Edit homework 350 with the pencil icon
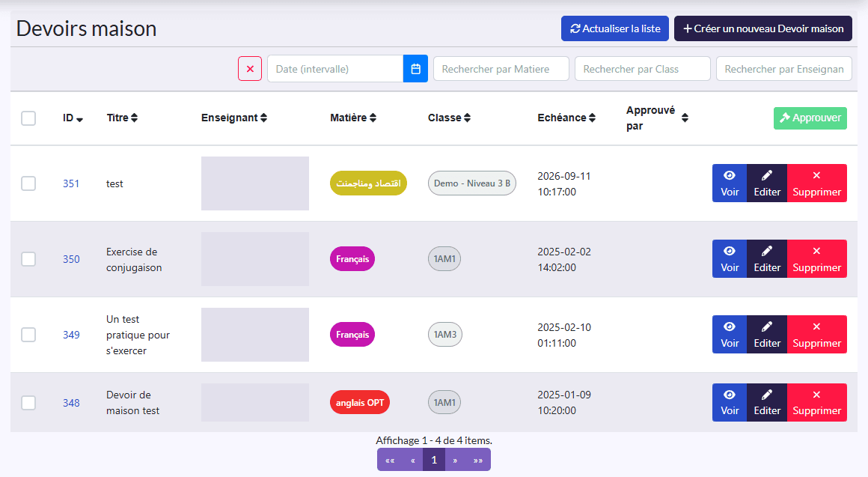Viewport: 868px width, 477px height. click(x=767, y=259)
